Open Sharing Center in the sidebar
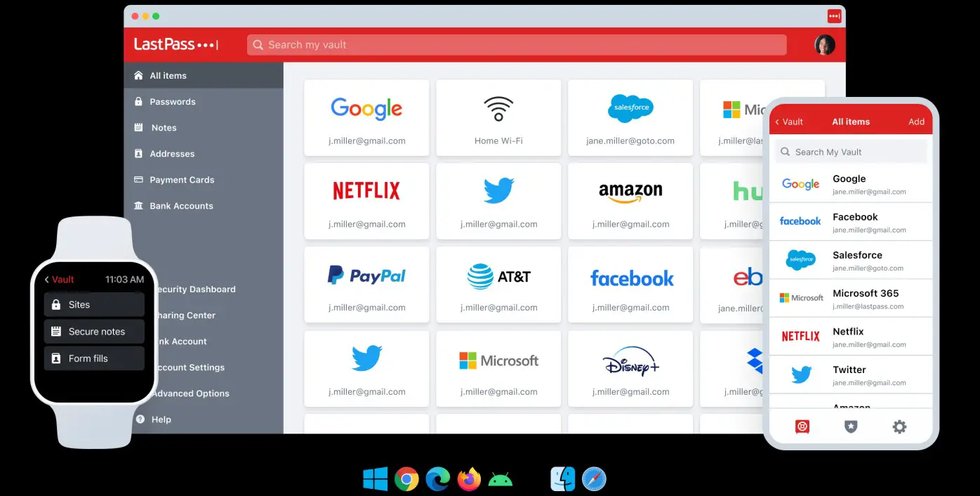The height and width of the screenshot is (496, 980). click(185, 315)
